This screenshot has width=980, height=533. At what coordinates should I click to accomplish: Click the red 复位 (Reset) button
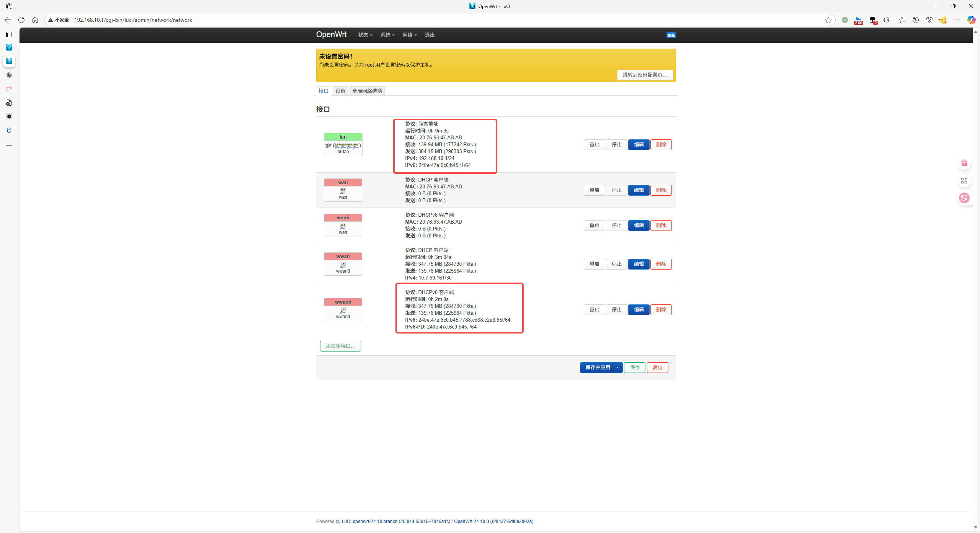[x=657, y=367]
